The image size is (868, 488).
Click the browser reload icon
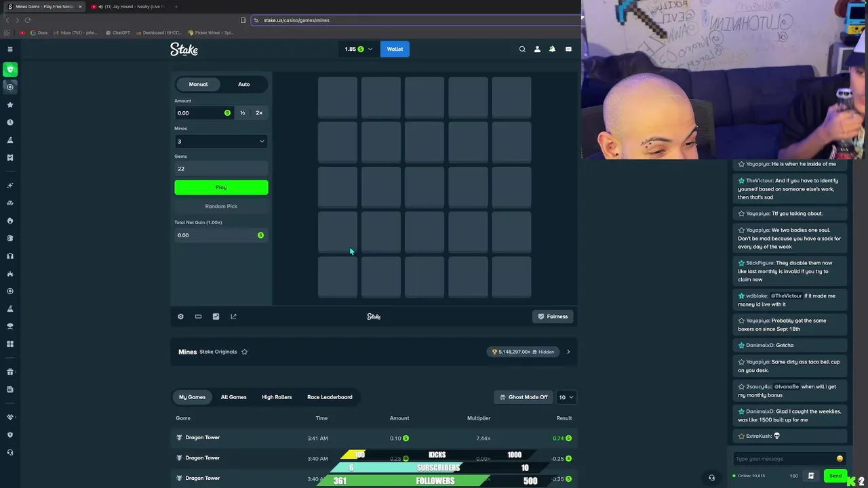[27, 20]
